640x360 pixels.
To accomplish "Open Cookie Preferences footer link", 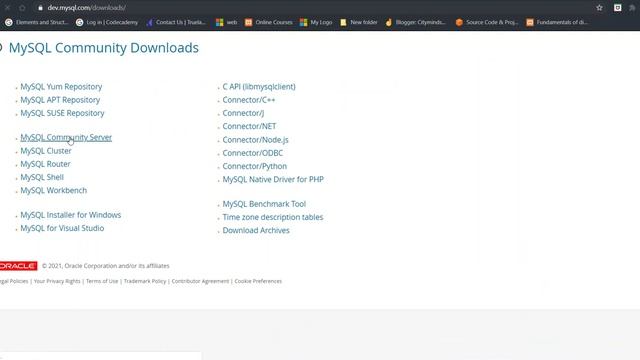I will (x=258, y=281).
